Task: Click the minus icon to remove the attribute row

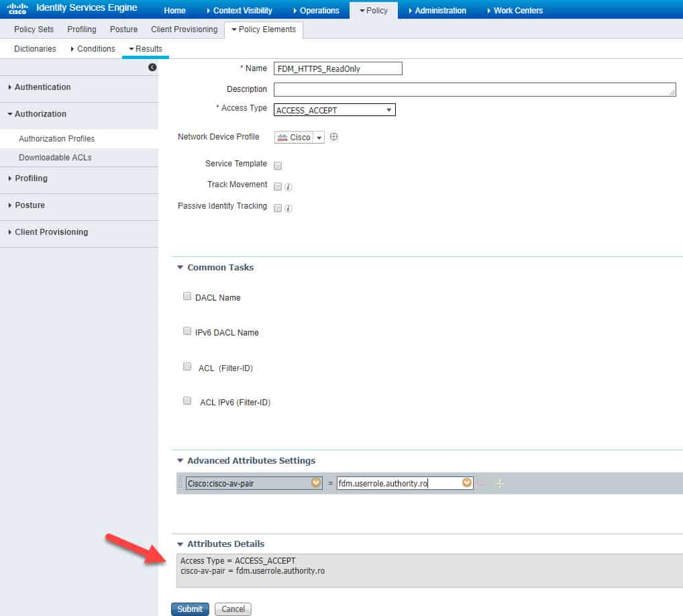Action: [482, 483]
